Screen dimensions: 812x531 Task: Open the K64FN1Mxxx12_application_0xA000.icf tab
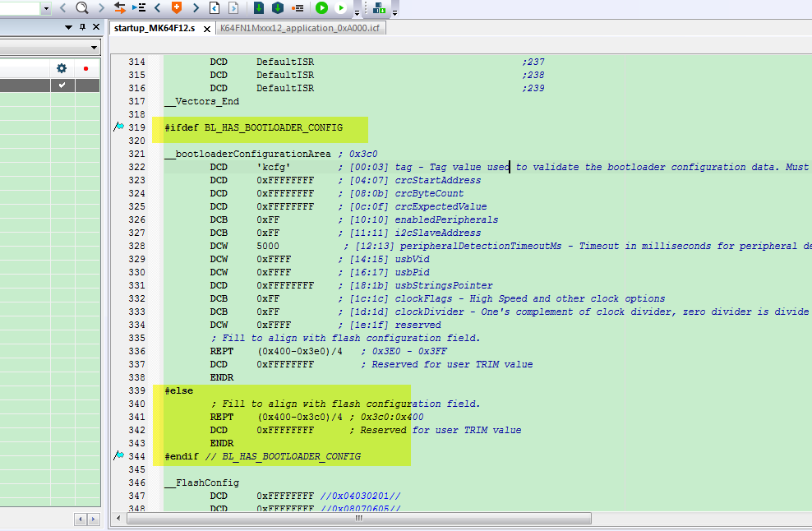coord(300,28)
